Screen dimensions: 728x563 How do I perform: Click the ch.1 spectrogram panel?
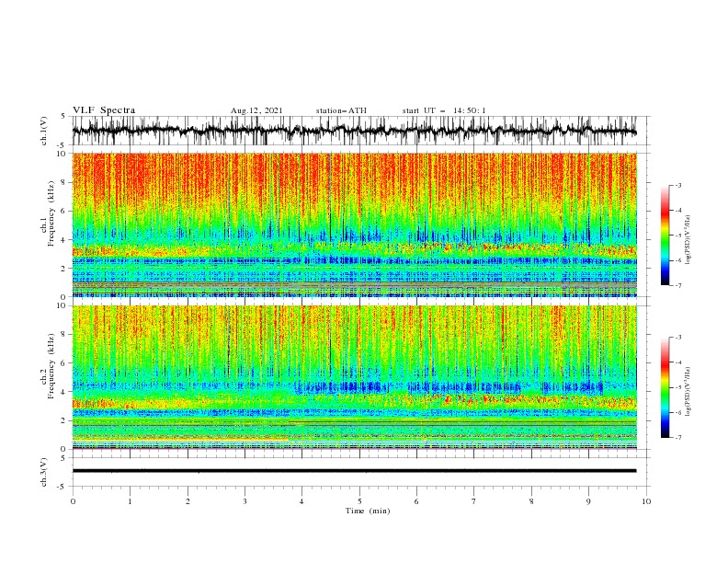coord(355,224)
